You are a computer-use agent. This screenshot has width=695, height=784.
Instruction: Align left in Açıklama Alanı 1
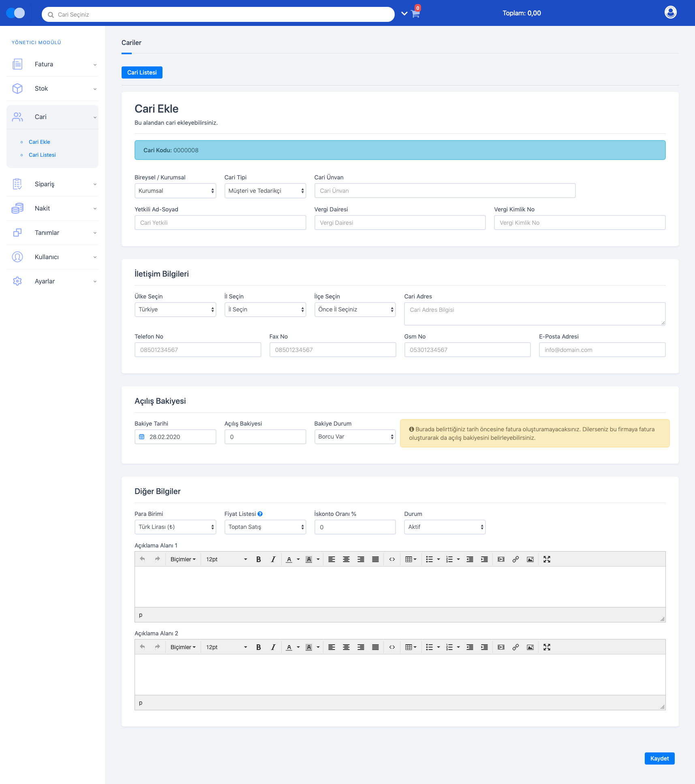331,559
